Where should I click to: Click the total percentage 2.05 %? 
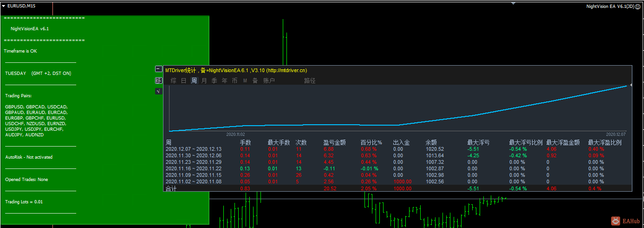coord(370,188)
